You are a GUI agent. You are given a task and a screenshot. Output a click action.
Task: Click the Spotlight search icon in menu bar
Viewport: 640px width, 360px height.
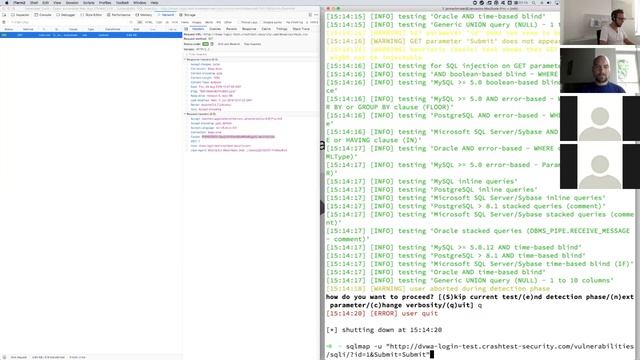coord(533,2)
